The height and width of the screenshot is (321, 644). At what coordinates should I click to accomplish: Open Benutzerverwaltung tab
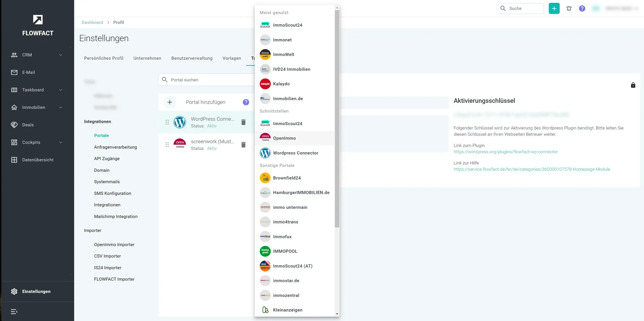pyautogui.click(x=192, y=58)
